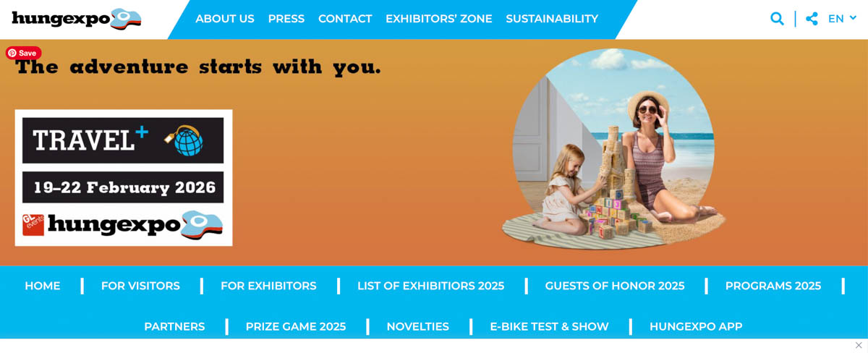Open the Partners page
This screenshot has width=868, height=353.
(174, 326)
